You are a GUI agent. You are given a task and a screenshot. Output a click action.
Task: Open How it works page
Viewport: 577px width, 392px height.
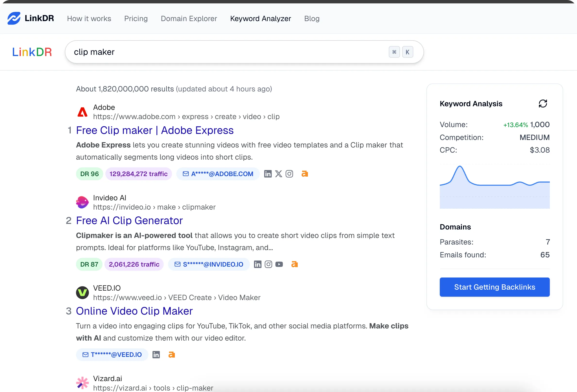[89, 19]
